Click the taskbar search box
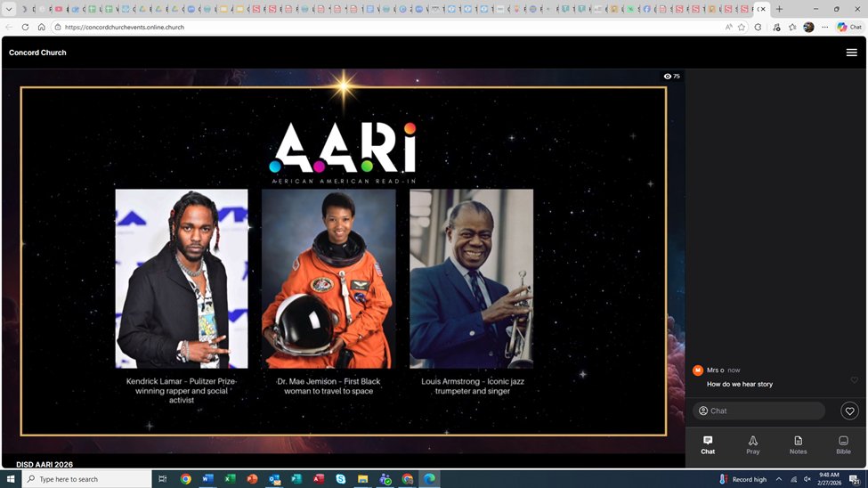Image resolution: width=868 pixels, height=488 pixels. (86, 479)
